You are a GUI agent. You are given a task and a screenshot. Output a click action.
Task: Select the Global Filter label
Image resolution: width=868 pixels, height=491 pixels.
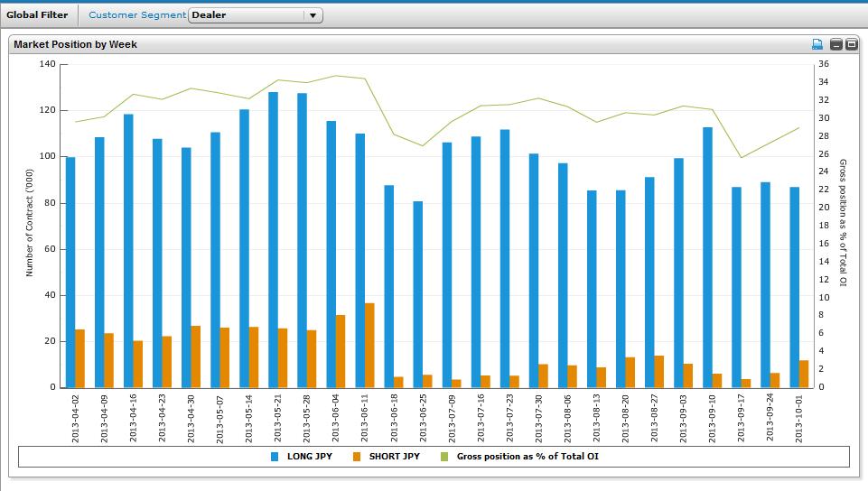click(37, 15)
